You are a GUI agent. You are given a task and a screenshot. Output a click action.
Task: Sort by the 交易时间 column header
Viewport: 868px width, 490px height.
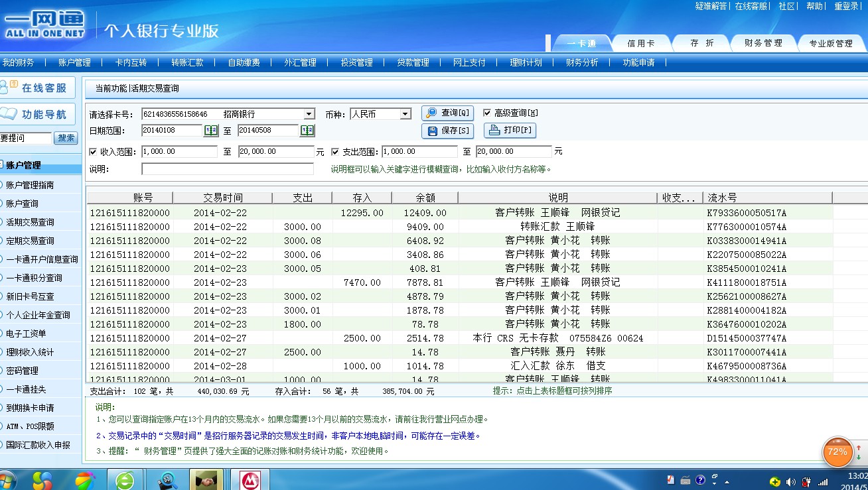(222, 198)
